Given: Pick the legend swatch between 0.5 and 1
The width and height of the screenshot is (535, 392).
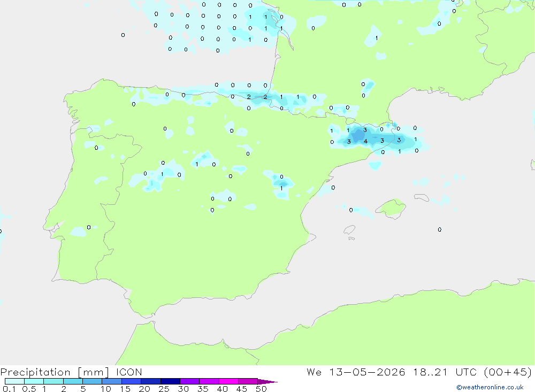Looking at the screenshot, I should click(x=34, y=381).
